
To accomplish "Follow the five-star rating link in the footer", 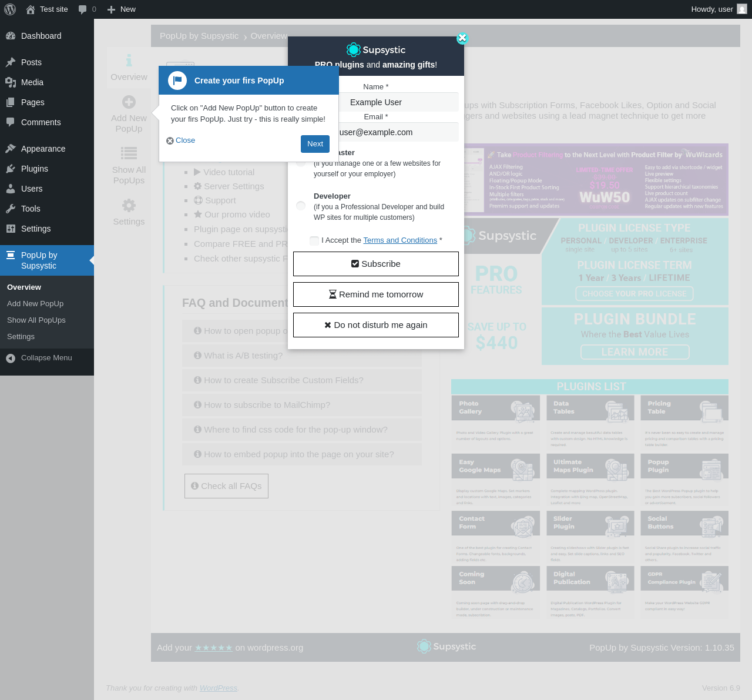I will (x=214, y=648).
